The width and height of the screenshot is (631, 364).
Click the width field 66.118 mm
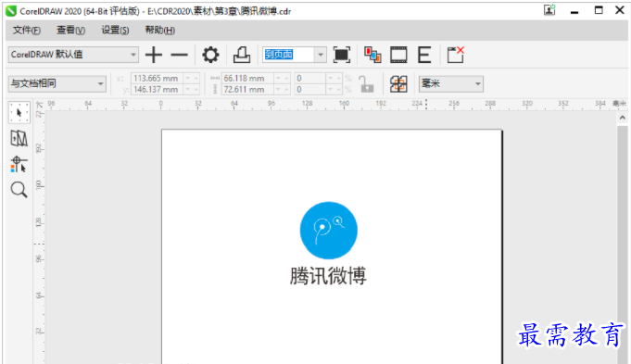pos(247,78)
